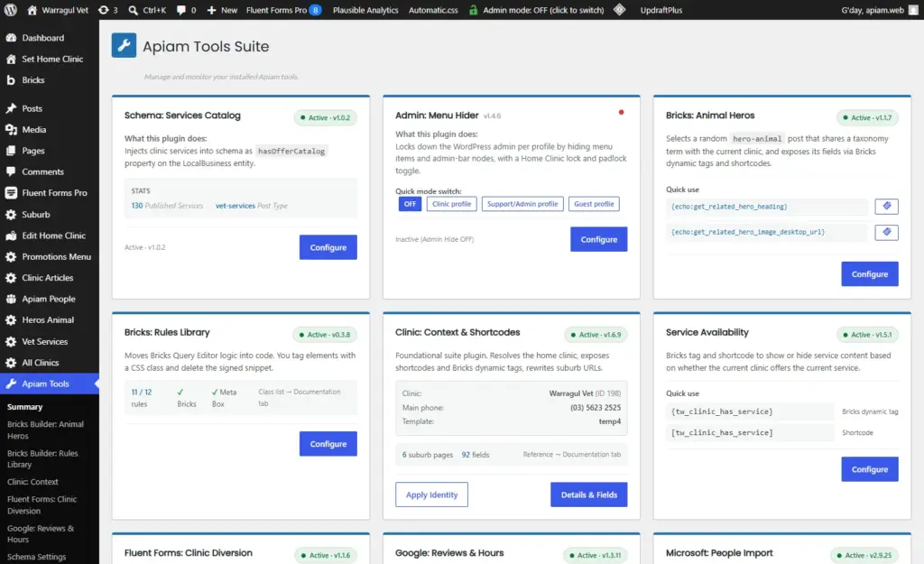Viewport: 924px width, 564px height.
Task: Click the Comments icon in sidebar
Action: 11,171
